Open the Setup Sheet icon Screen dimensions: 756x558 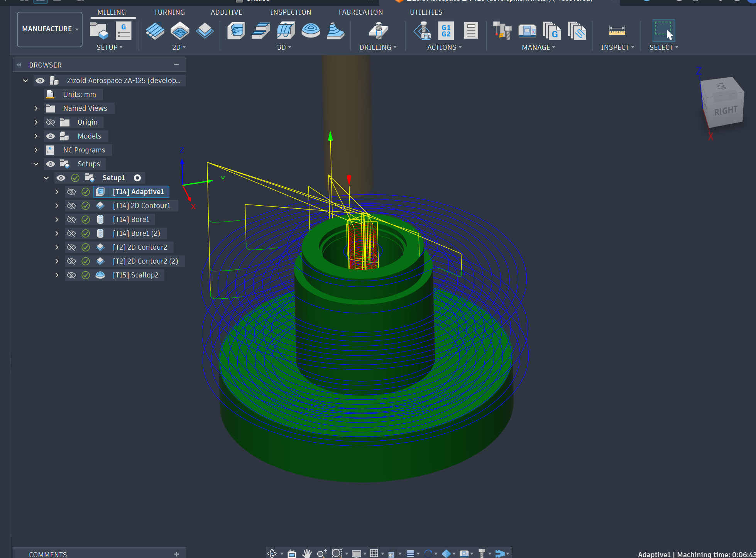[471, 30]
